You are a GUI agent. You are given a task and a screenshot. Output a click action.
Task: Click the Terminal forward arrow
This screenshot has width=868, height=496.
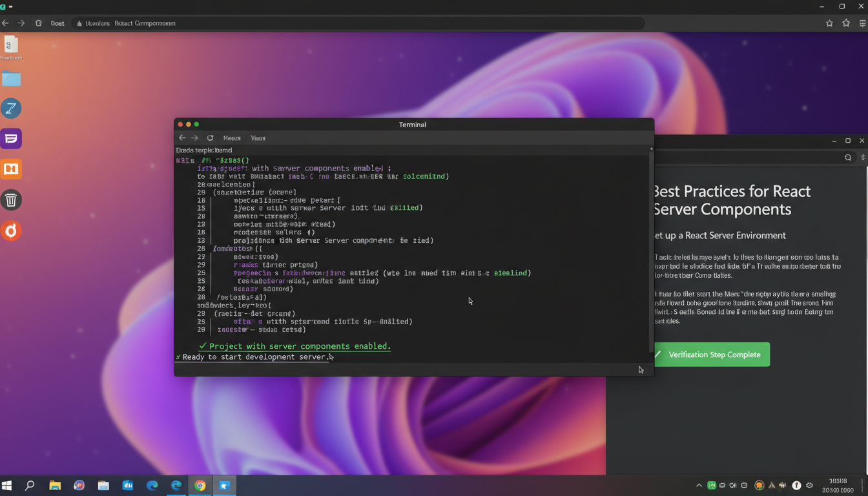click(195, 138)
